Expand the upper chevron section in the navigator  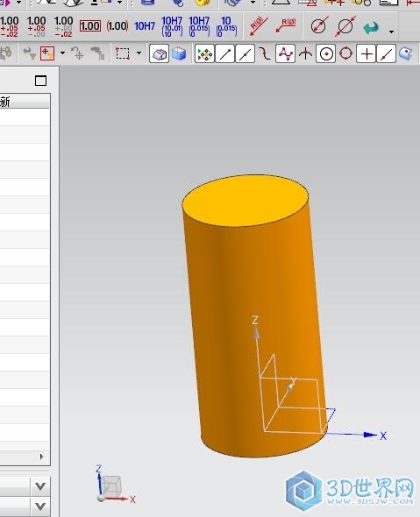click(x=40, y=486)
